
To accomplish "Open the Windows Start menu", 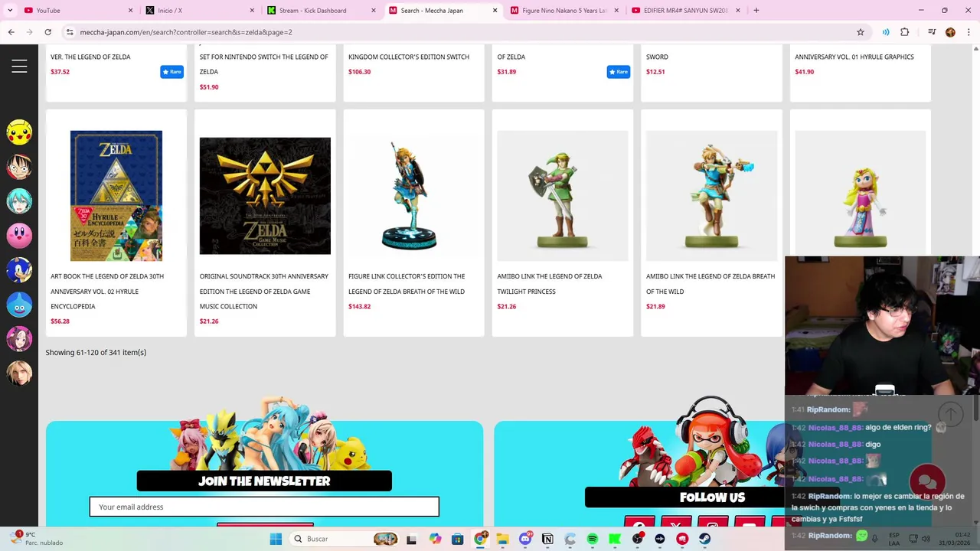I will click(x=276, y=539).
